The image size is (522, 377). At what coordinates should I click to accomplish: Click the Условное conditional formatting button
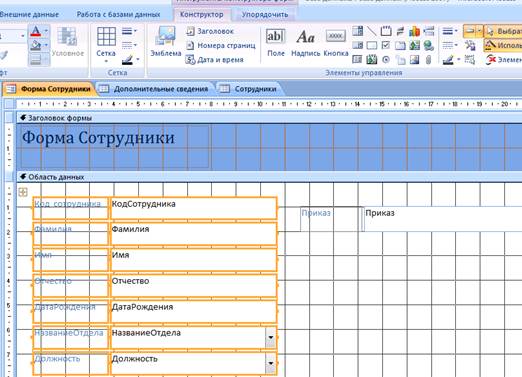pyautogui.click(x=68, y=42)
